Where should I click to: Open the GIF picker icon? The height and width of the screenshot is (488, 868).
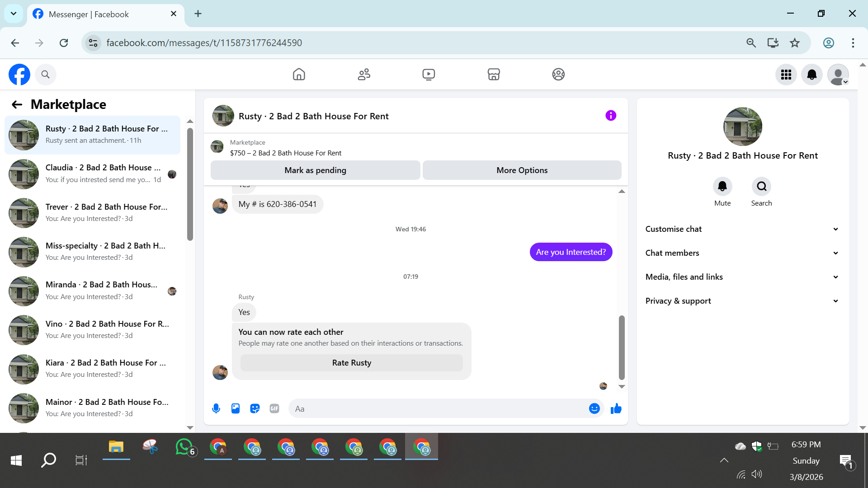tap(274, 408)
